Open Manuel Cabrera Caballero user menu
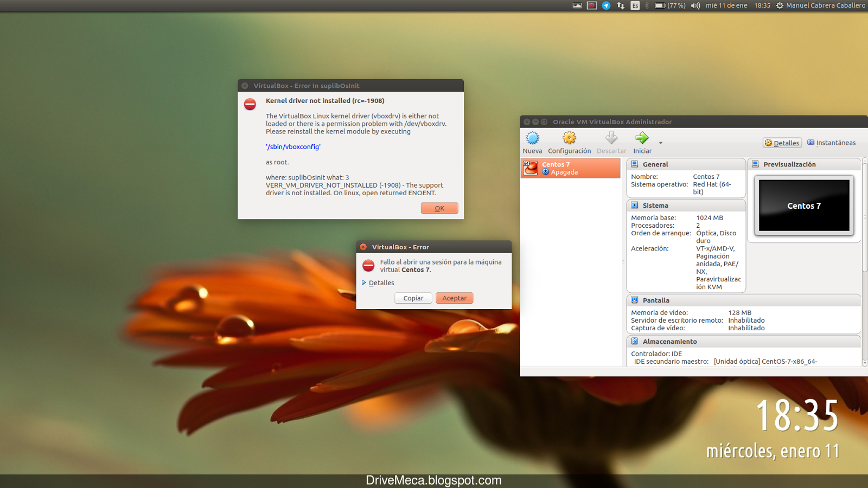 [826, 5]
